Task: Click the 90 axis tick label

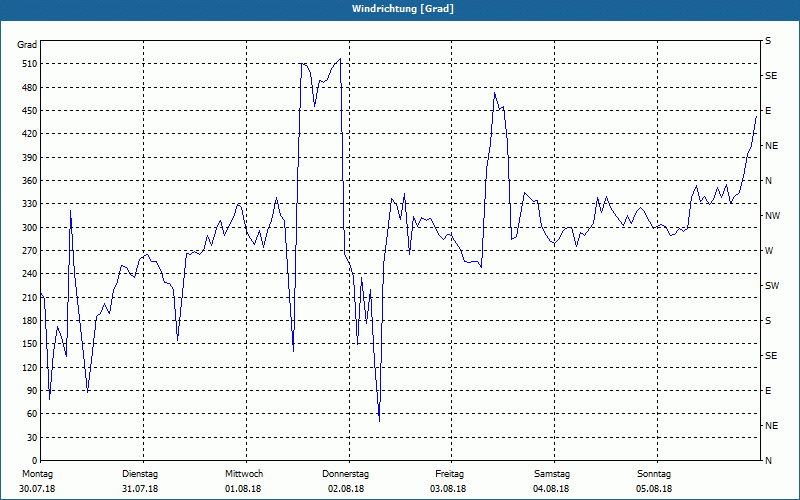Action: [x=32, y=391]
